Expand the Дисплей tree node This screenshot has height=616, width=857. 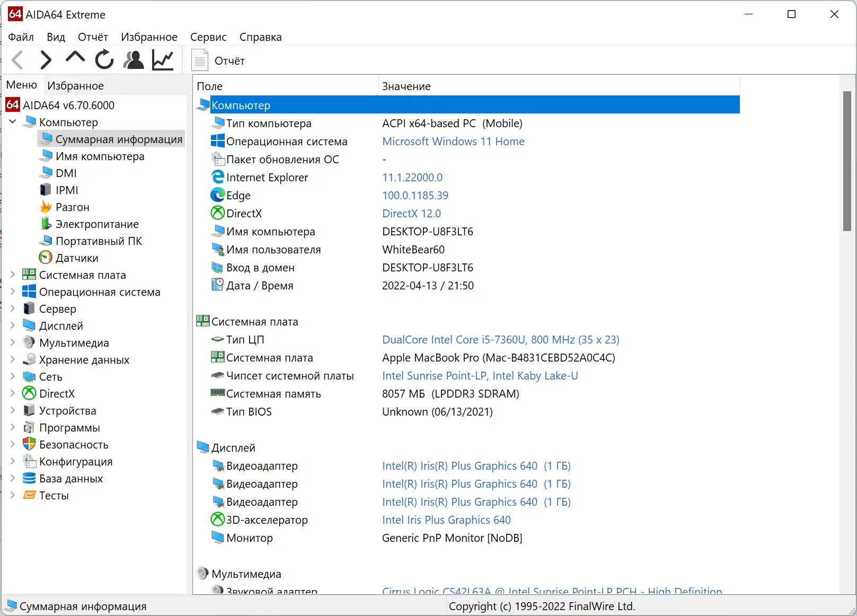tap(13, 325)
